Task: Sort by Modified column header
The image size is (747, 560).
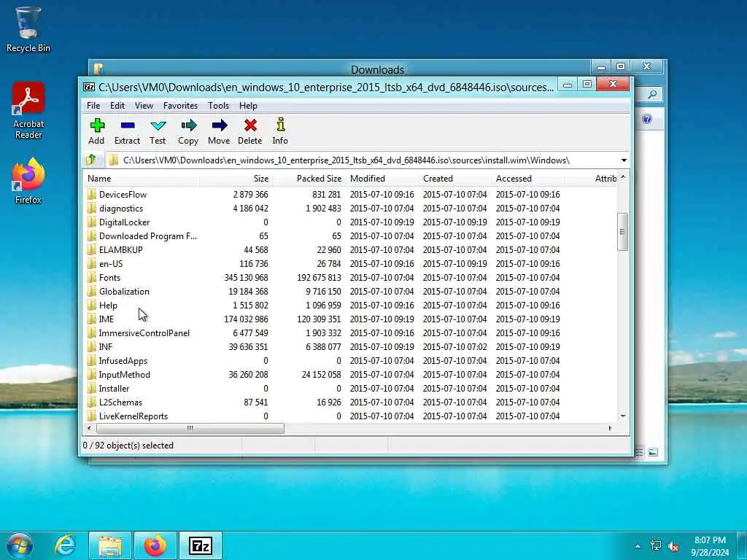Action: click(382, 179)
